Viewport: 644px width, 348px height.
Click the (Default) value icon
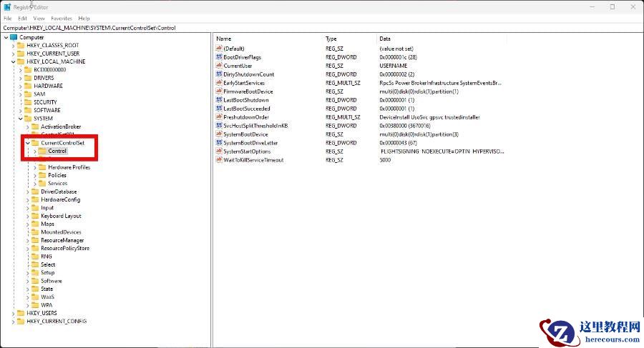coord(219,49)
